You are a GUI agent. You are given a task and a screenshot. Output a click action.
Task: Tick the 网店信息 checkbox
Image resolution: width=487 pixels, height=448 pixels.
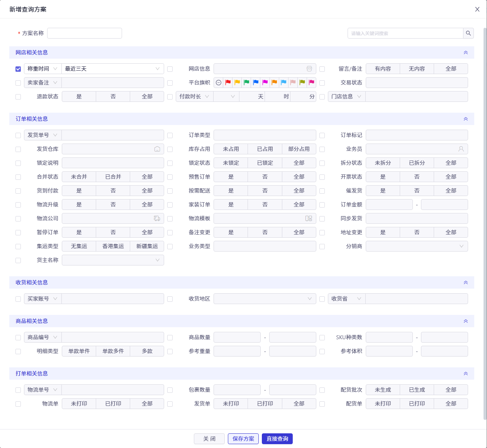[x=170, y=69]
